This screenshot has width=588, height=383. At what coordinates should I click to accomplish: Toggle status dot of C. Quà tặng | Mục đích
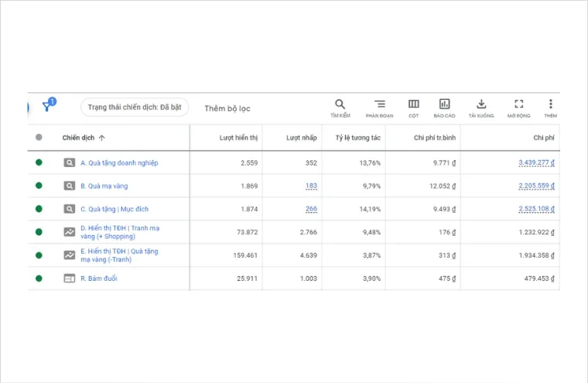pyautogui.click(x=39, y=209)
